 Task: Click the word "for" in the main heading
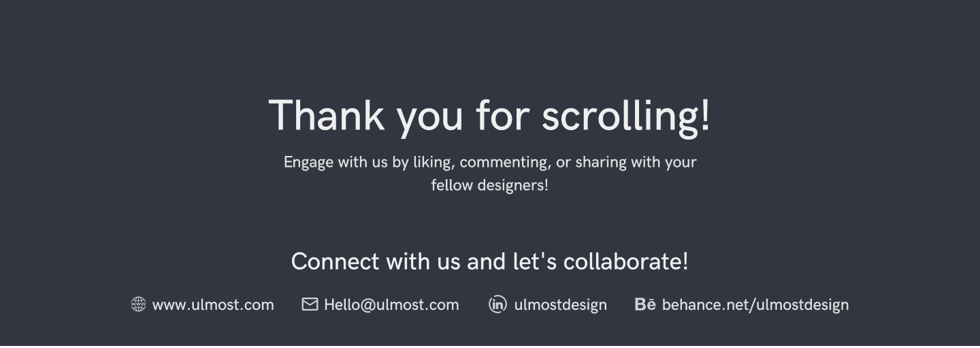pyautogui.click(x=502, y=115)
